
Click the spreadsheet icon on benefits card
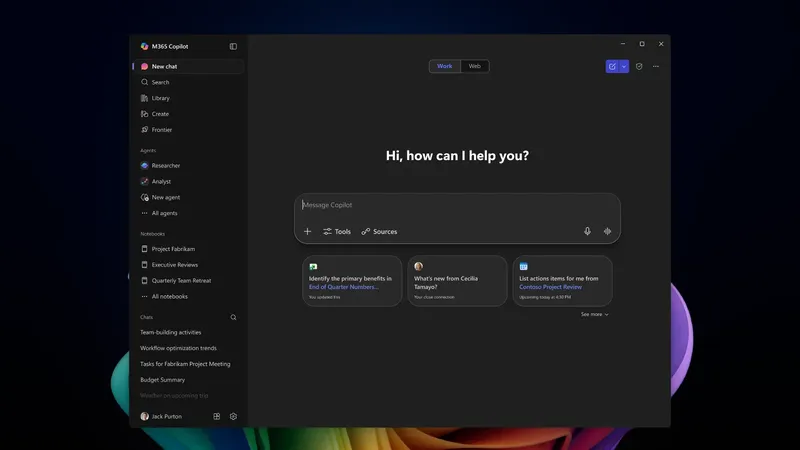(313, 266)
